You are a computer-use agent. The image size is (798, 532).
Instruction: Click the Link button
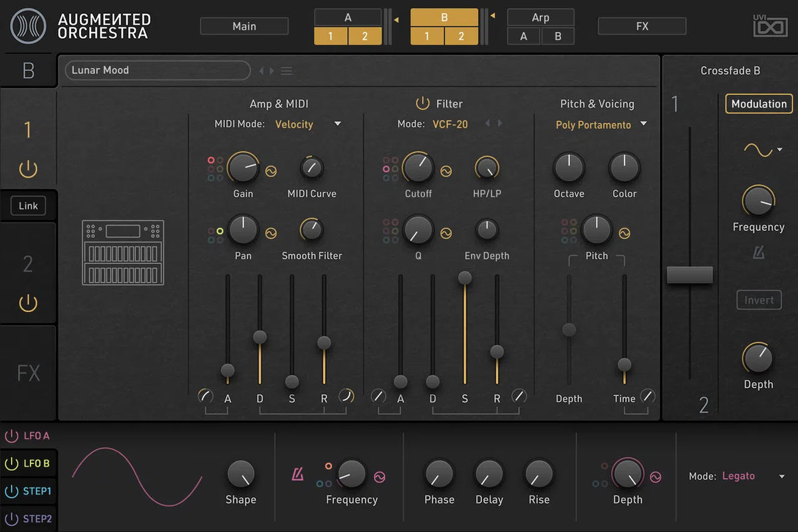point(28,206)
